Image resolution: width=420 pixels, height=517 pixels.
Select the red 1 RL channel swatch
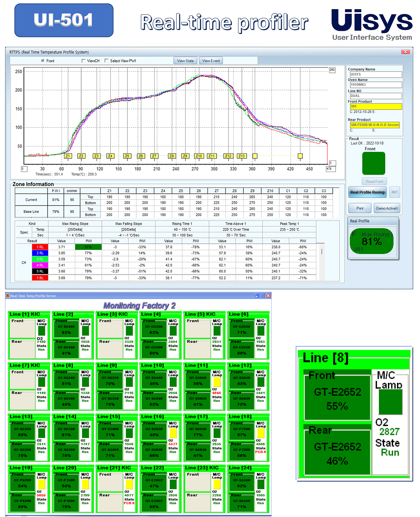[x=40, y=247]
